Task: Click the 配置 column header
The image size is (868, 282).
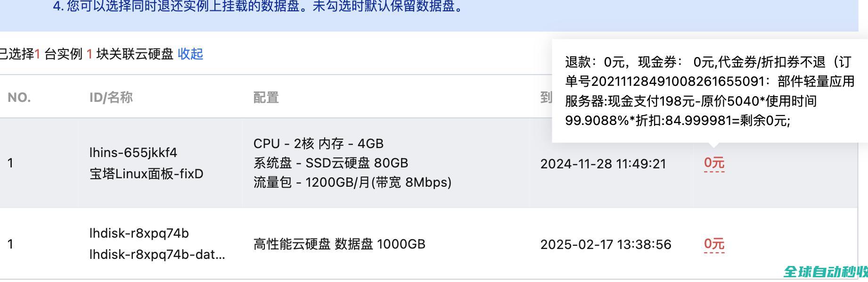Action: click(x=266, y=98)
